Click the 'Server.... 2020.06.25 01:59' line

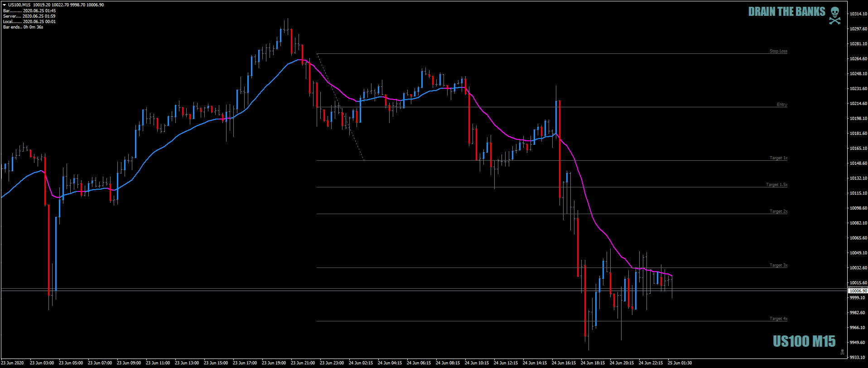tap(29, 16)
